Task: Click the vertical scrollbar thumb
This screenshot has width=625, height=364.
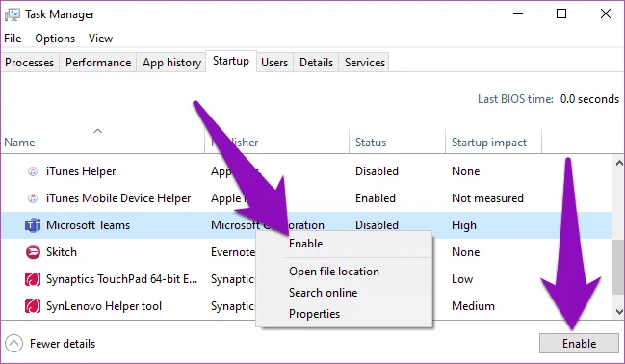Action: 619,267
